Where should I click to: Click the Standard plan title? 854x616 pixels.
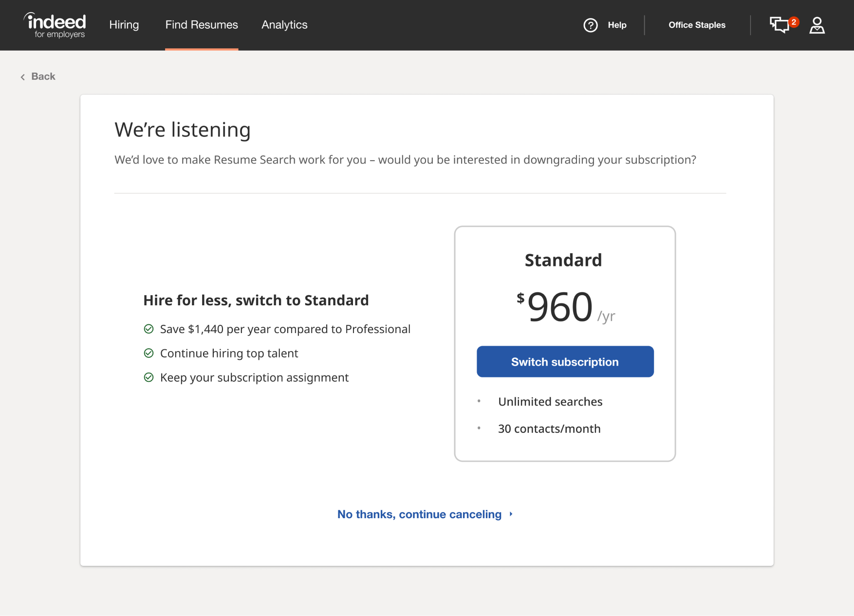tap(563, 260)
